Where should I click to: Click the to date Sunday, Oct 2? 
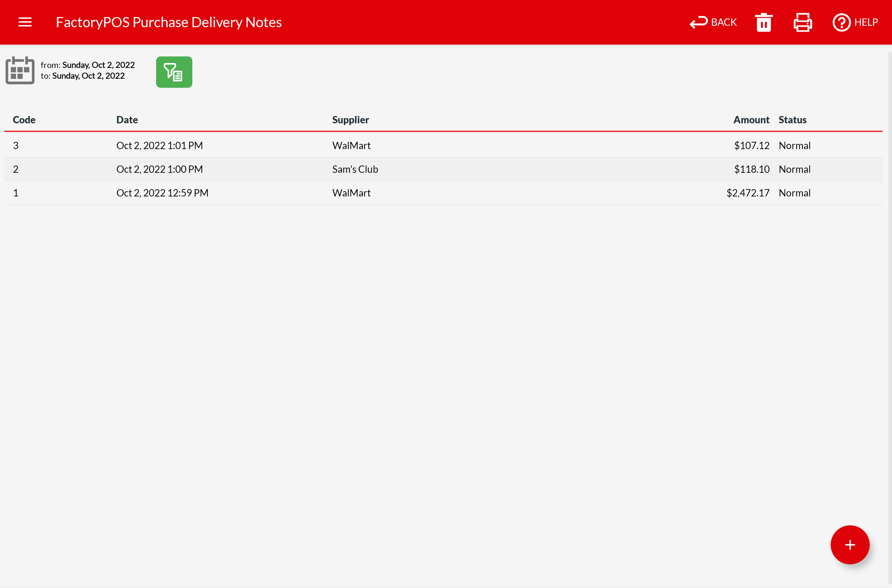coord(88,76)
